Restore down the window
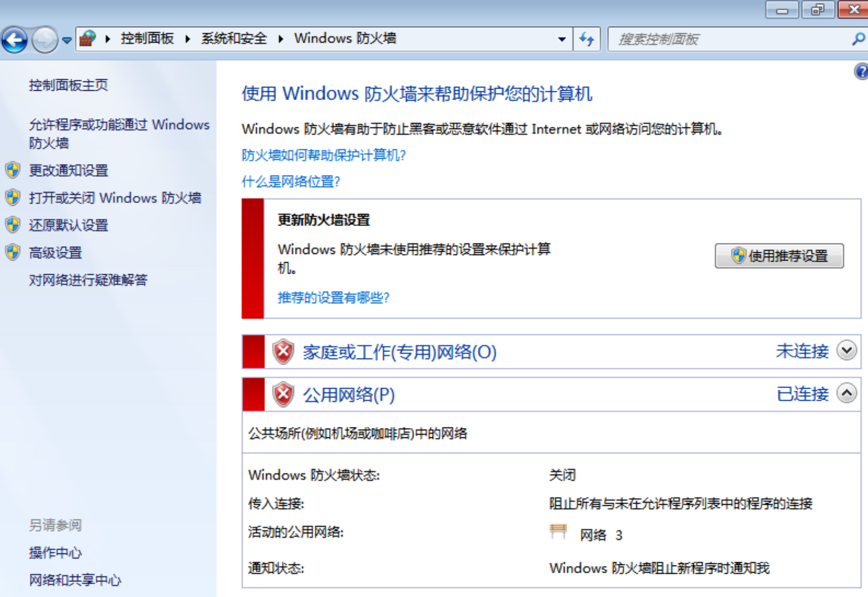Viewport: 868px width, 597px height. (x=818, y=10)
